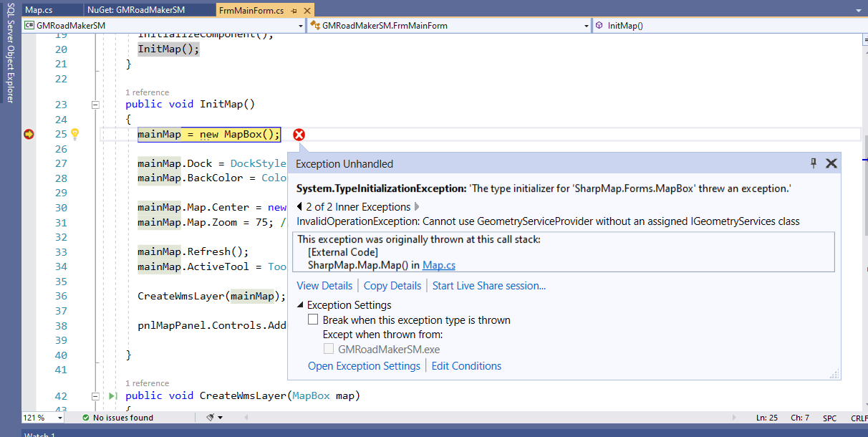Viewport: 868px width, 437px height.
Task: Open the Quick Actions lightbulb on line 25
Action: point(74,134)
